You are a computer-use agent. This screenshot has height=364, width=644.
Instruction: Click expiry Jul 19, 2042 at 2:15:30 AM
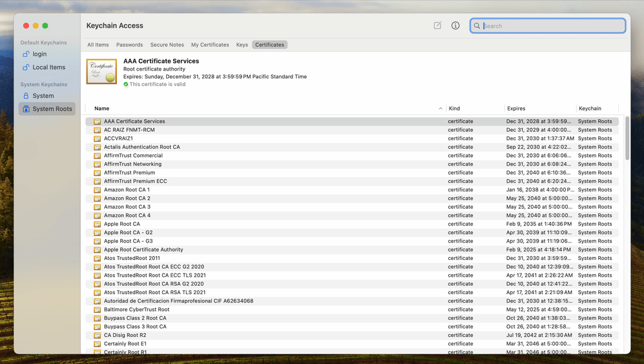click(539, 335)
